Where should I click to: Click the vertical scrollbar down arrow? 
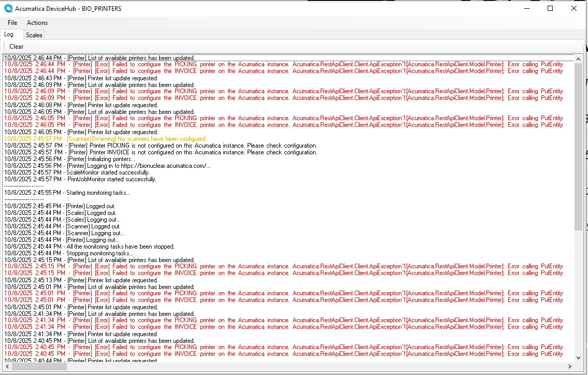tap(578, 358)
